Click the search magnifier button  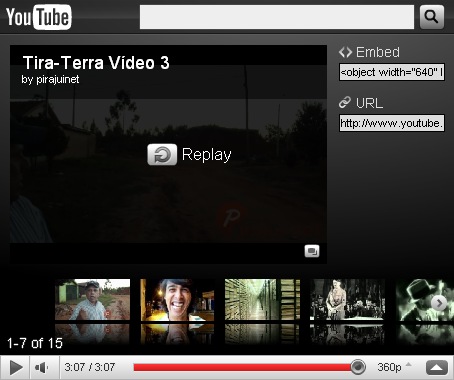pyautogui.click(x=432, y=17)
